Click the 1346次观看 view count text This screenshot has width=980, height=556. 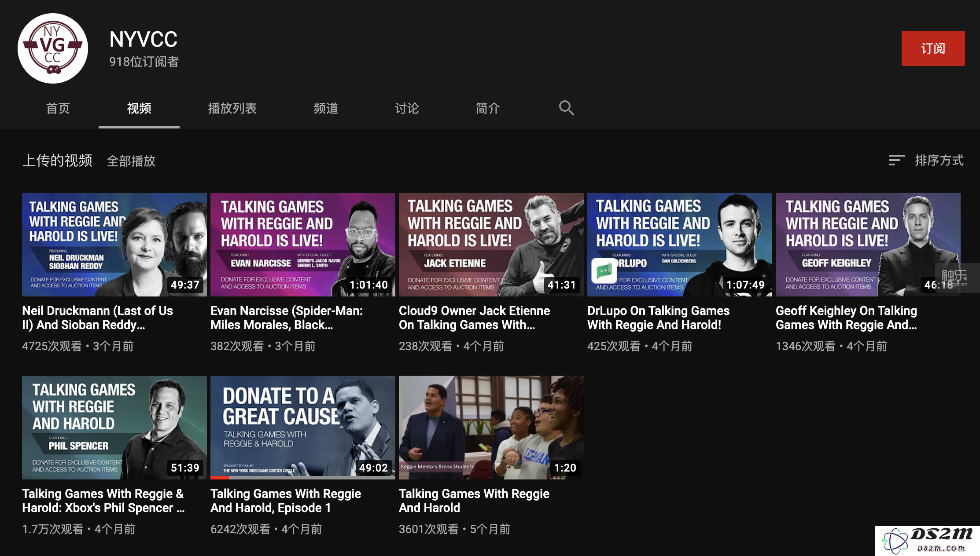[805, 346]
